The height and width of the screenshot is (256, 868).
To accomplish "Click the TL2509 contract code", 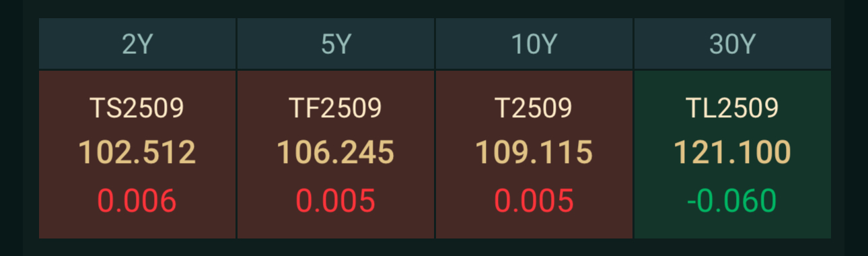I will (733, 108).
